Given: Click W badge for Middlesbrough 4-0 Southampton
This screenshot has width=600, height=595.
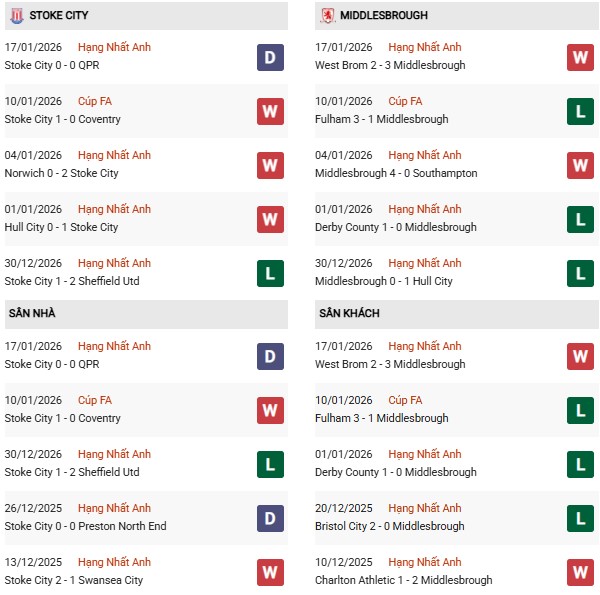Looking at the screenshot, I should click(x=580, y=165).
